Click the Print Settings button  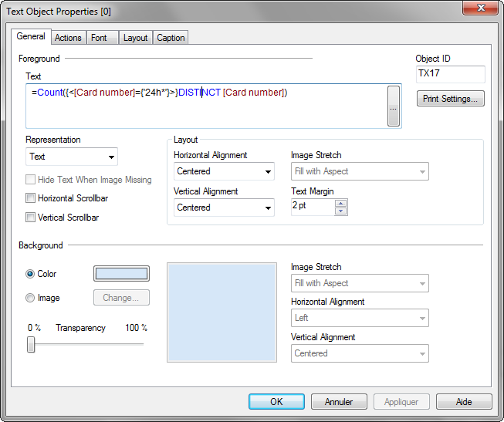click(451, 99)
